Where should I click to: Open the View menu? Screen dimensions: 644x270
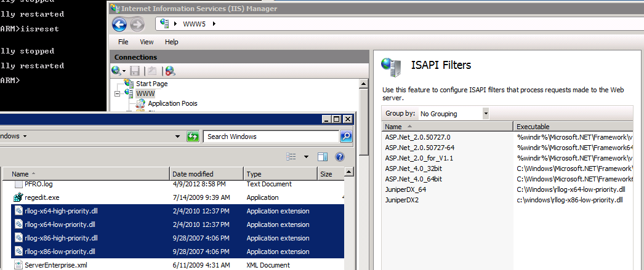pyautogui.click(x=147, y=42)
